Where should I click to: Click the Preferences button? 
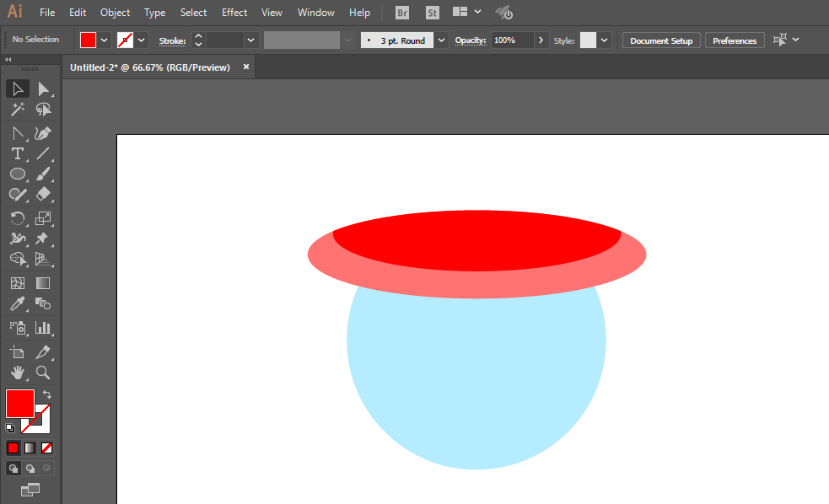click(x=735, y=40)
